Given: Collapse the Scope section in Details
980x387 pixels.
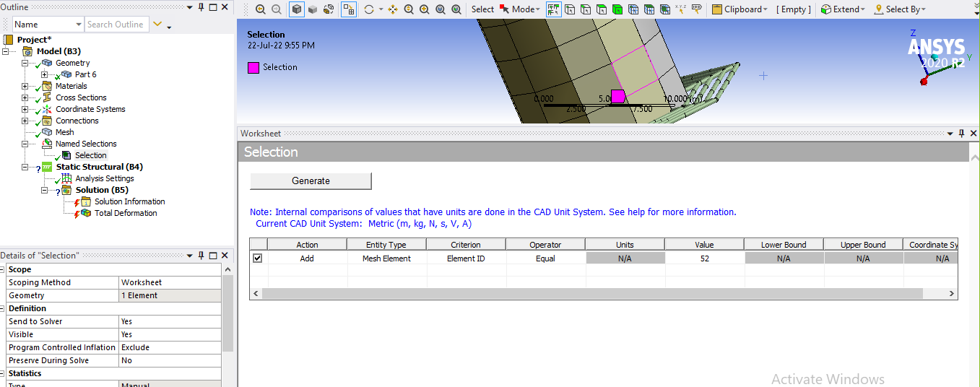Looking at the screenshot, I should click(4, 269).
